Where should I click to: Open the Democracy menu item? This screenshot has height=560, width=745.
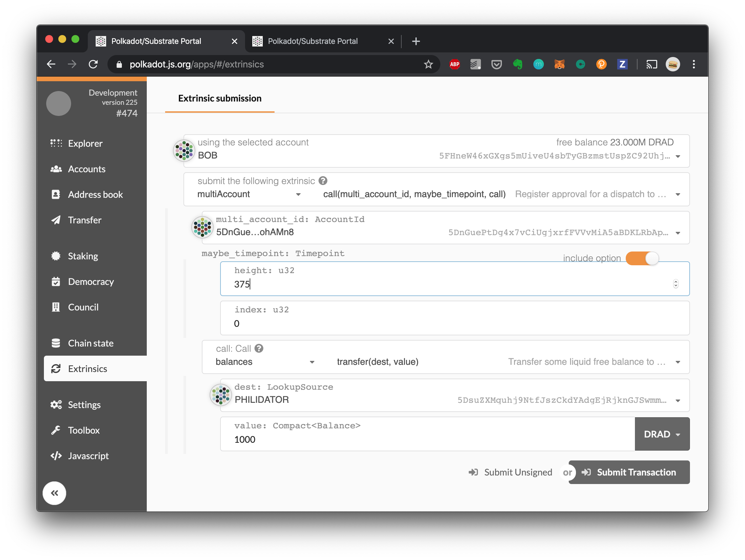[91, 282]
